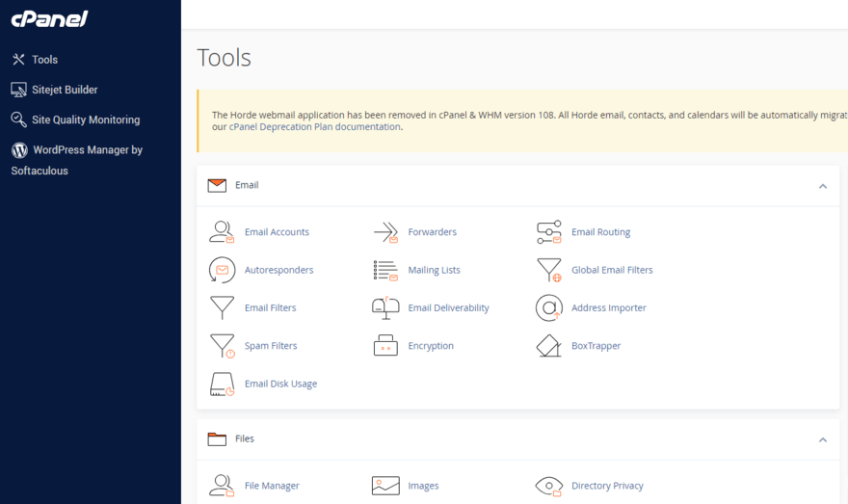Screen dimensions: 848x504
Task: Click the Email Filters funnel icon
Action: pyautogui.click(x=222, y=307)
